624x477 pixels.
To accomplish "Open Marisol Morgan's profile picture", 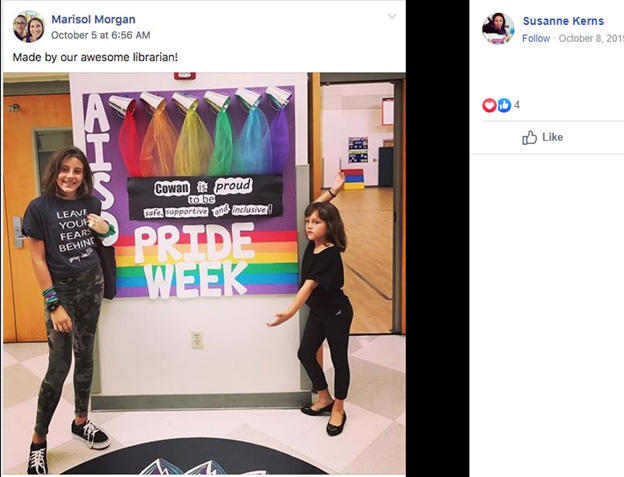I will (29, 27).
